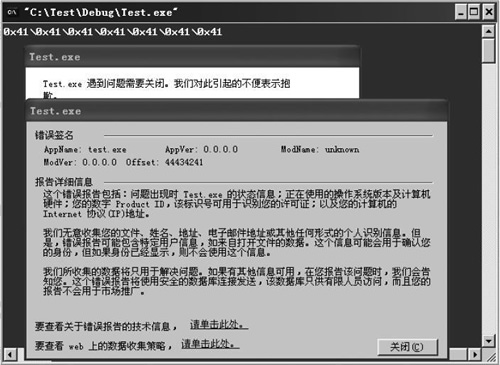
Task: Click the vertical scrollbar down arrow
Action: pos(488,340)
